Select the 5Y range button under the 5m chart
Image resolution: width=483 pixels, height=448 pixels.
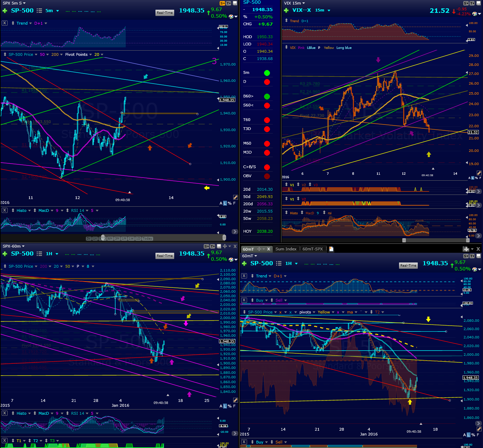click(89, 239)
